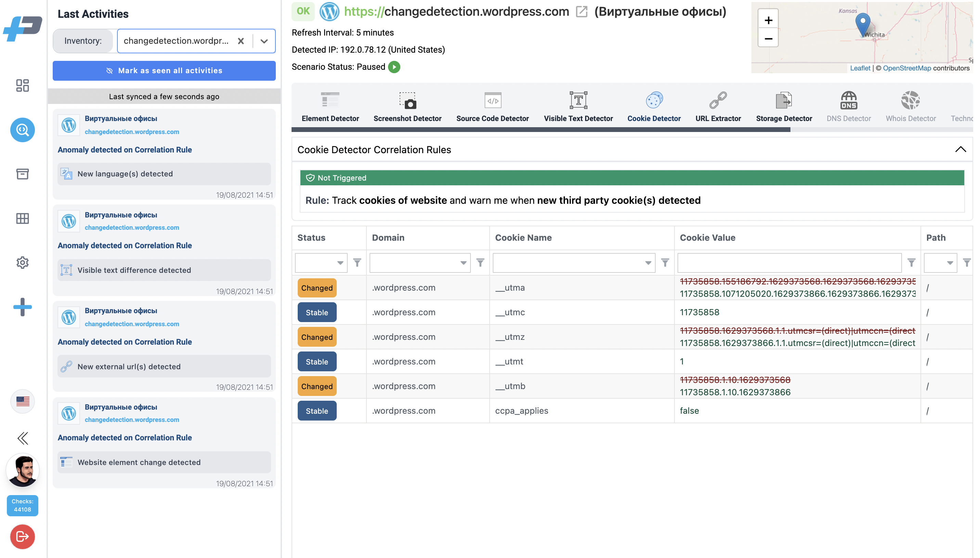Open the archive box icon in sidebar
This screenshot has width=980, height=558.
tap(22, 174)
